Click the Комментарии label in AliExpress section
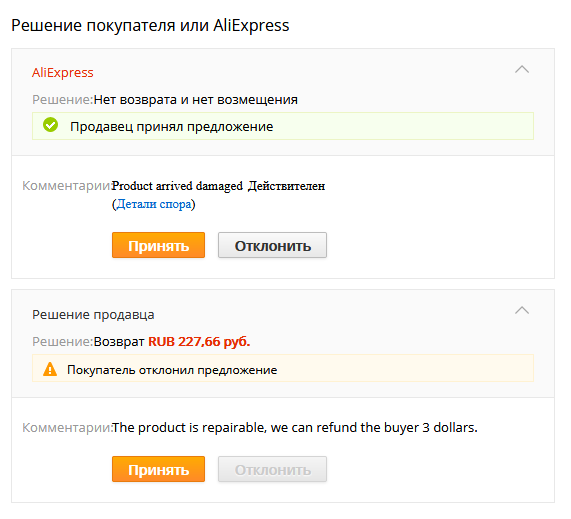 pos(67,186)
